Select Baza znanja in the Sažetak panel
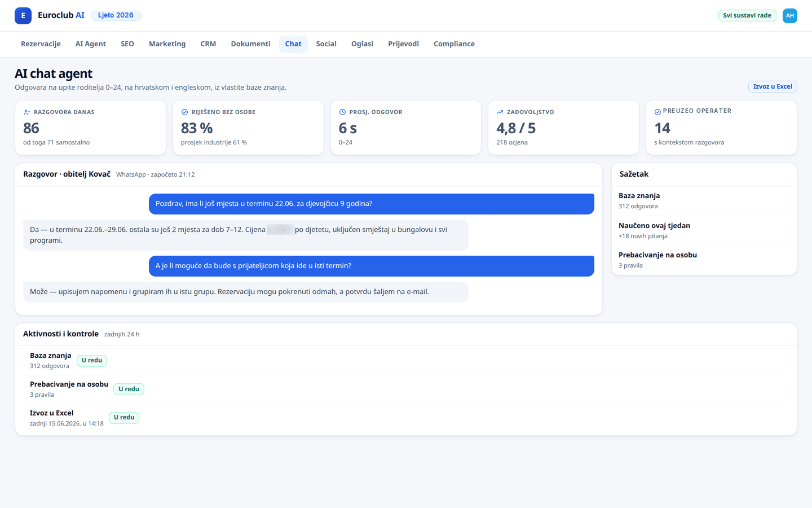 coord(704,201)
